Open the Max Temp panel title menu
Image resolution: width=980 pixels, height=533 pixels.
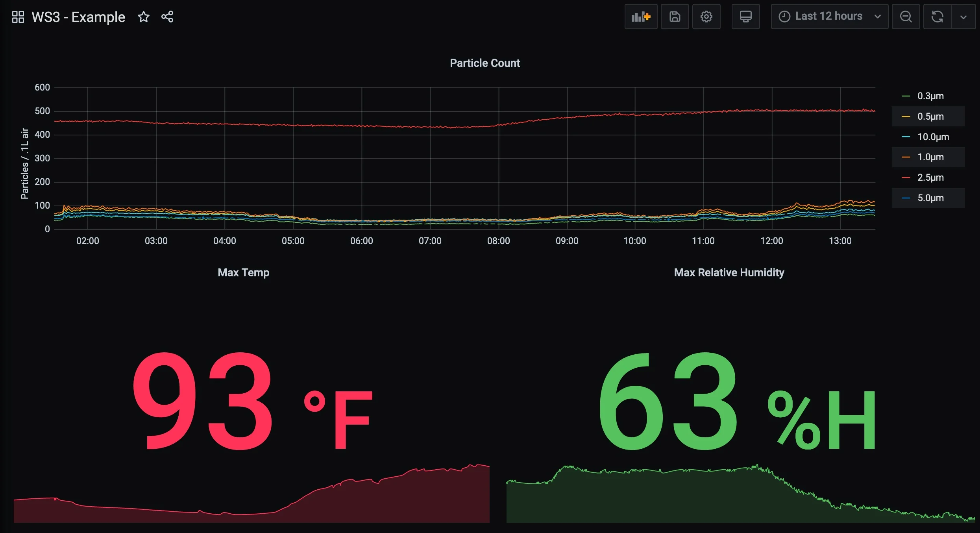(244, 272)
